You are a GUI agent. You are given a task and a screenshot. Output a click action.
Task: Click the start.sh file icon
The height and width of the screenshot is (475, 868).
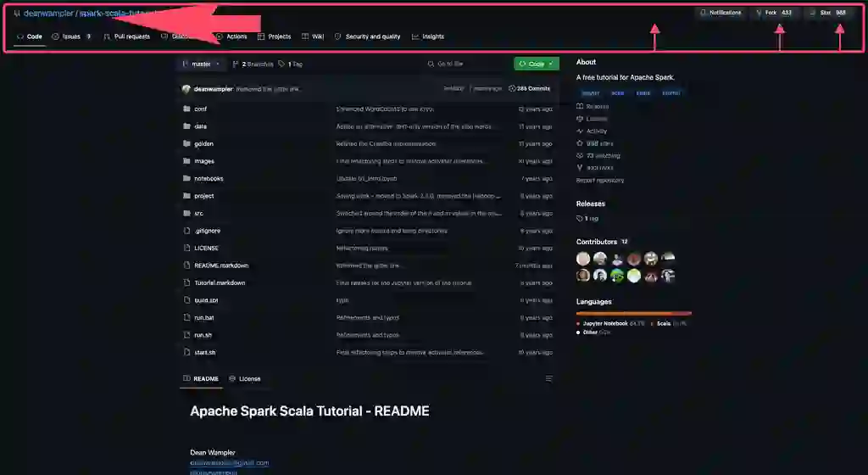(x=186, y=352)
